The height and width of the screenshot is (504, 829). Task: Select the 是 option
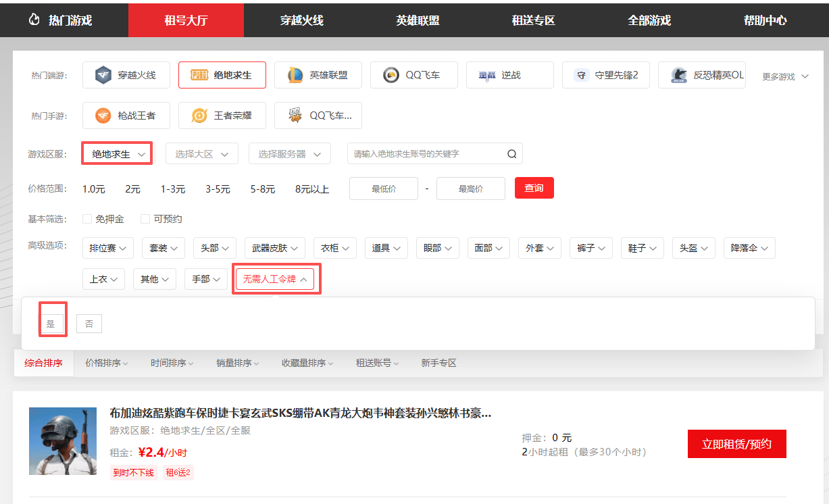pos(51,324)
